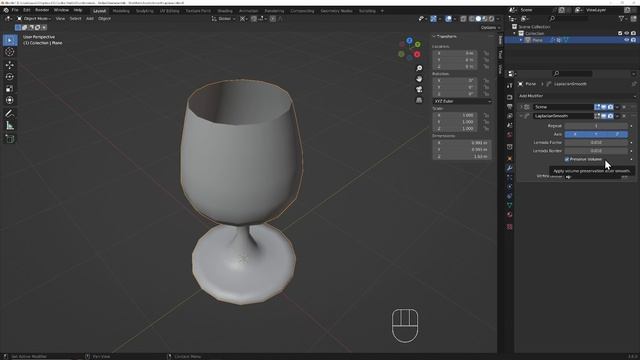Toggle X-ray view in header
The height and width of the screenshot is (360, 640).
(463, 19)
